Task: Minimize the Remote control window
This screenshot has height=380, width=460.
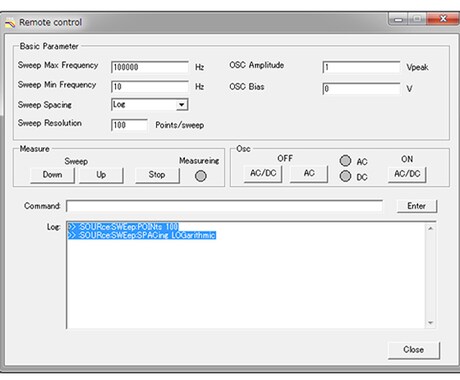Action: 398,19
